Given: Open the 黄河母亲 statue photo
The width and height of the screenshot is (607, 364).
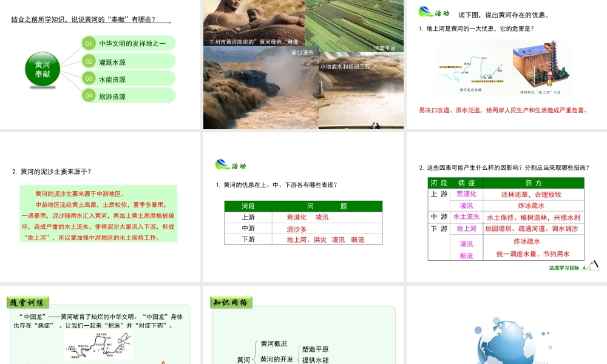Looking at the screenshot, I should (x=254, y=23).
